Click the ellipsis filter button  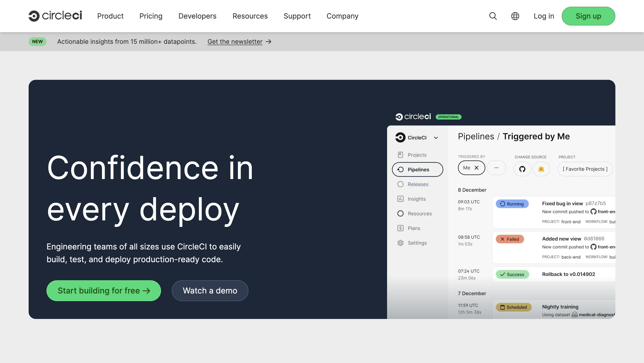click(x=496, y=168)
